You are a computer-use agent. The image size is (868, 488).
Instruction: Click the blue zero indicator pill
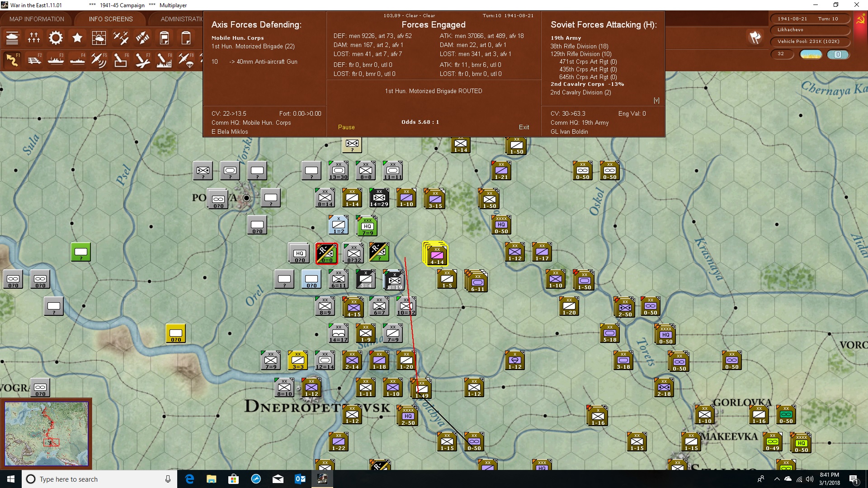coord(838,54)
